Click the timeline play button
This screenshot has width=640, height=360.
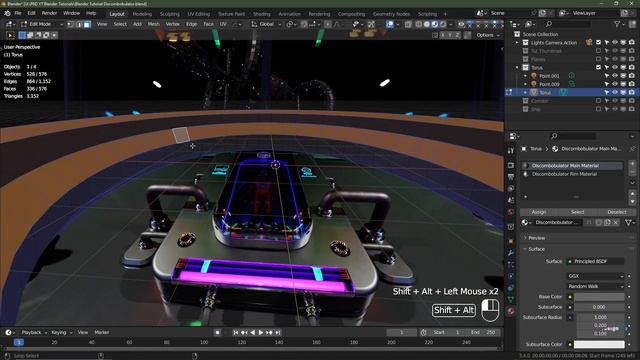click(x=261, y=333)
